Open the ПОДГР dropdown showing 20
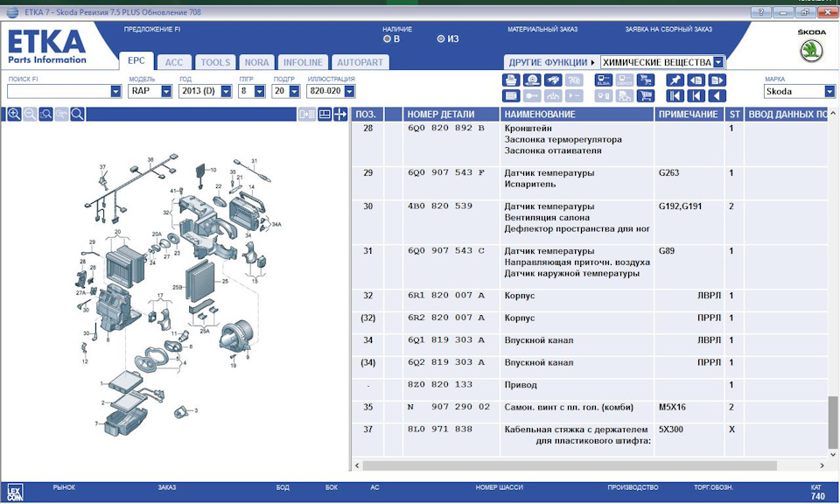840x504 pixels. tap(294, 92)
